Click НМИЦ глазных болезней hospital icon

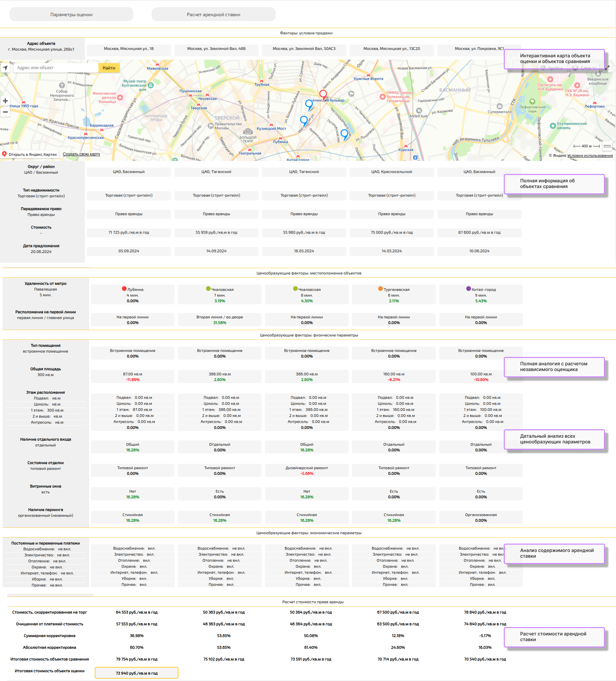click(x=383, y=97)
